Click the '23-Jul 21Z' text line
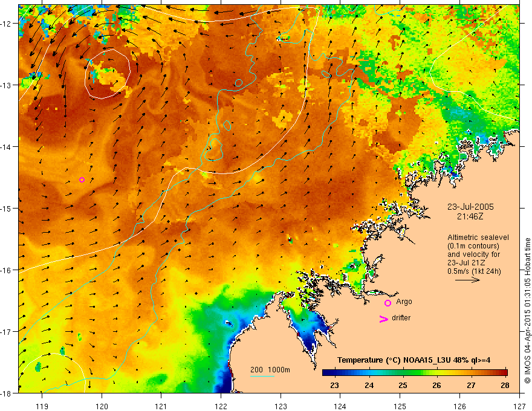This screenshot has width=532, height=411. coord(466,263)
